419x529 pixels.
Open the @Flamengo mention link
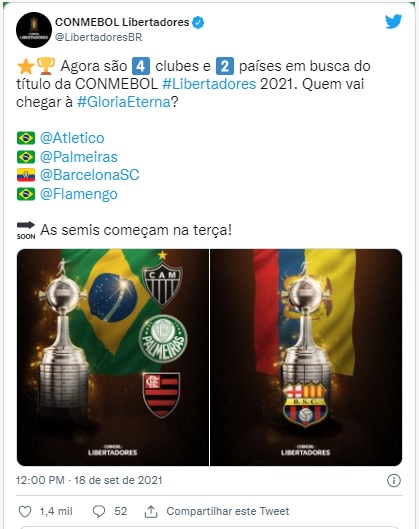[x=79, y=194]
